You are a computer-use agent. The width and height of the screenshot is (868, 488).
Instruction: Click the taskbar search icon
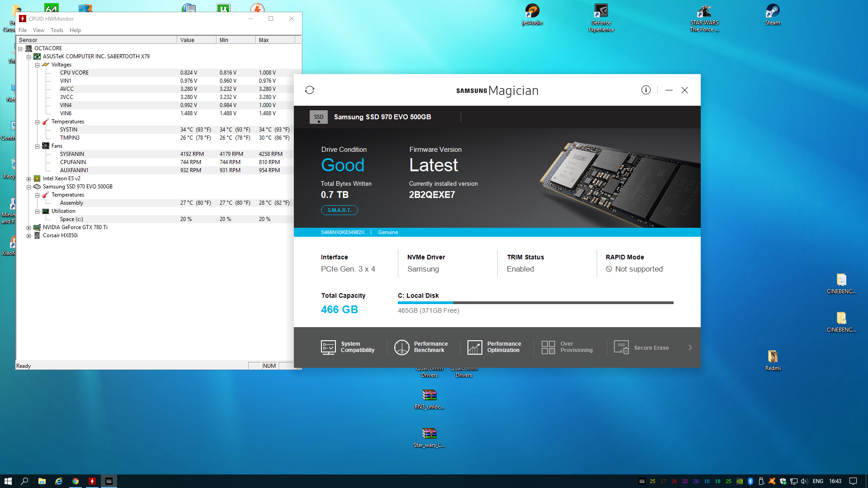pos(25,481)
